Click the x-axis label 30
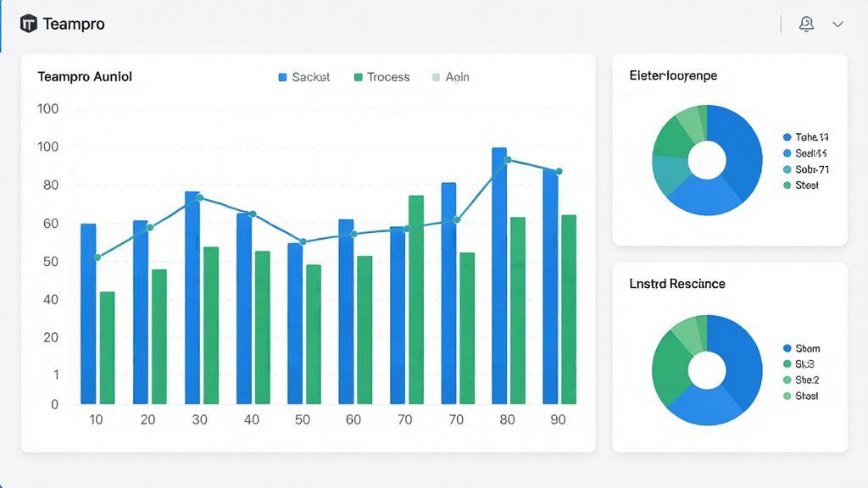 pos(199,420)
